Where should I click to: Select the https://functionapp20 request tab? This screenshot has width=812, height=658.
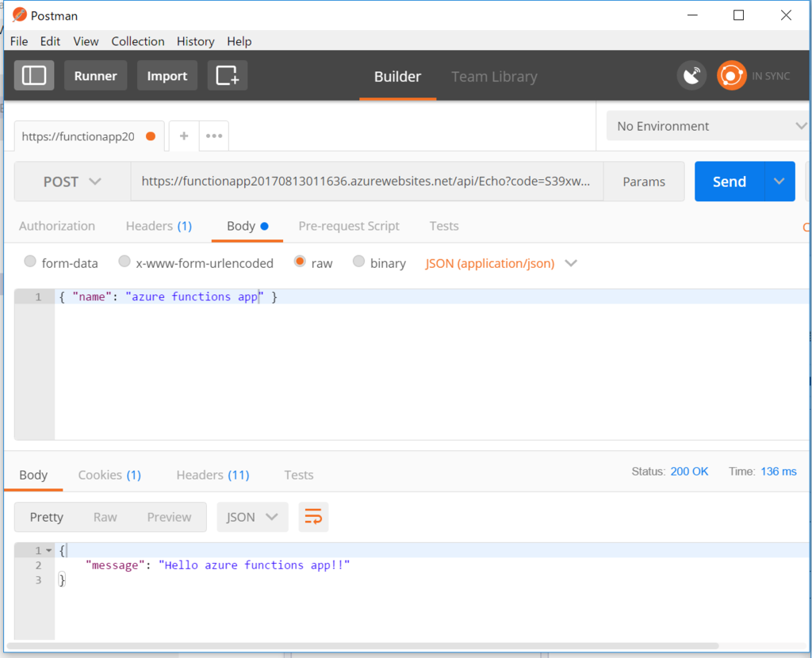click(x=89, y=136)
